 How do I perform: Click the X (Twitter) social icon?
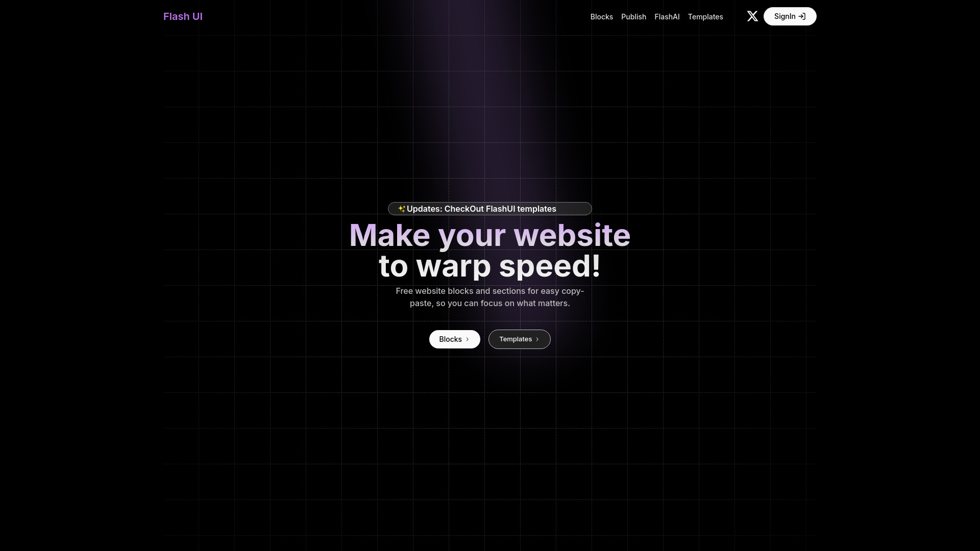pos(752,16)
